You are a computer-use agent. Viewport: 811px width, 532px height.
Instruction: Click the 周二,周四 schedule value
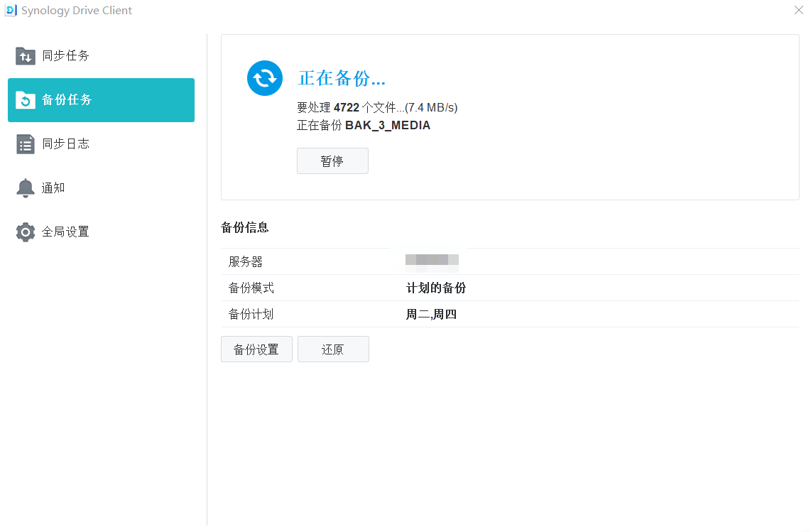431,315
